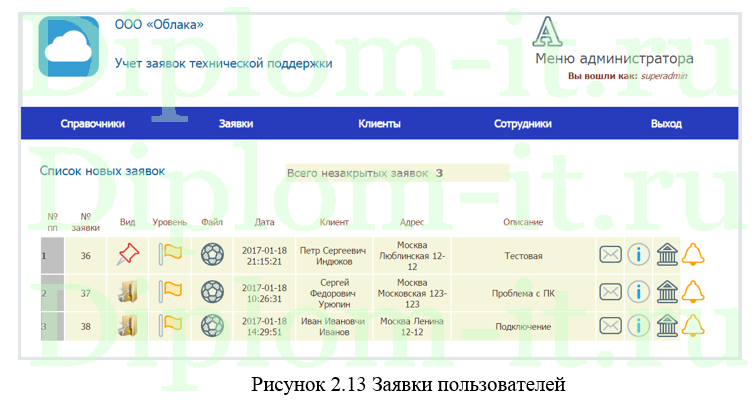The width and height of the screenshot is (756, 400).
Task: Click the Список новых заявок heading
Action: [102, 171]
